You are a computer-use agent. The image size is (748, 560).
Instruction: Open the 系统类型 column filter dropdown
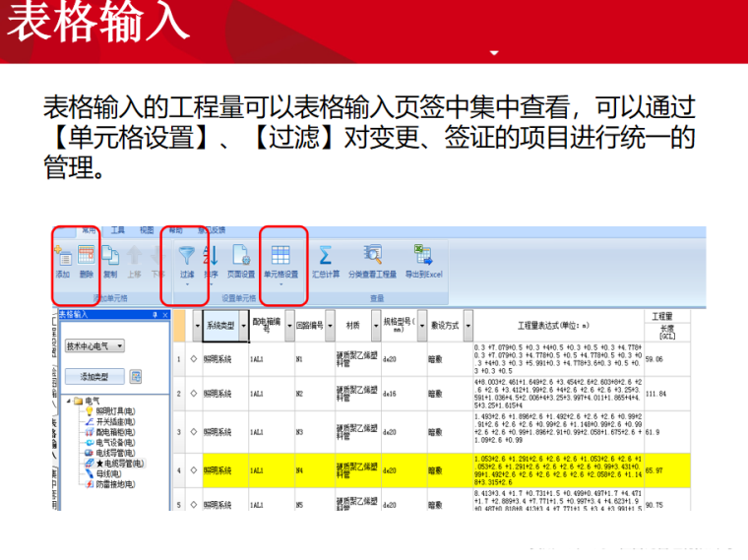click(x=242, y=326)
